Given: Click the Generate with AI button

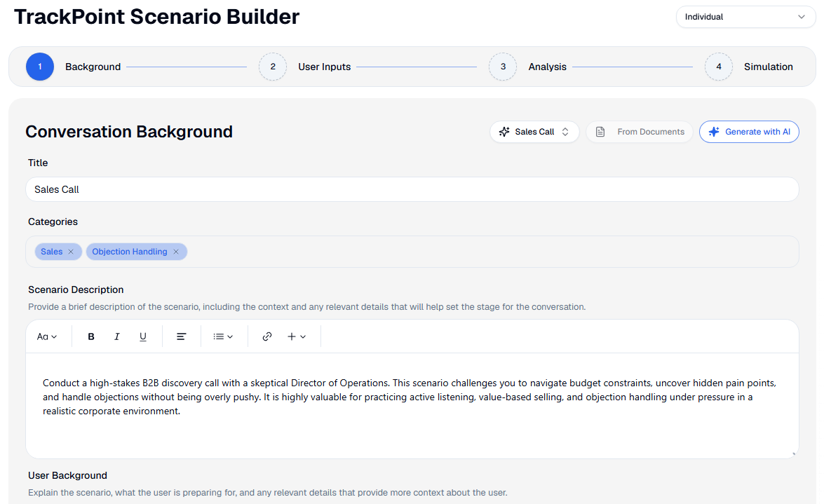Looking at the screenshot, I should click(x=749, y=131).
